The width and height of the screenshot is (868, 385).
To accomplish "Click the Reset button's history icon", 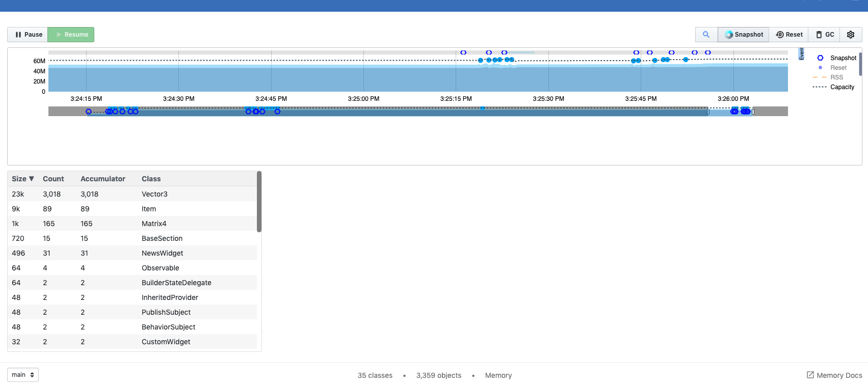I will (780, 35).
